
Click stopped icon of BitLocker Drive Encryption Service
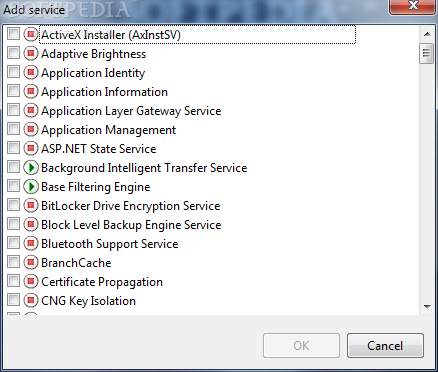coord(31,205)
